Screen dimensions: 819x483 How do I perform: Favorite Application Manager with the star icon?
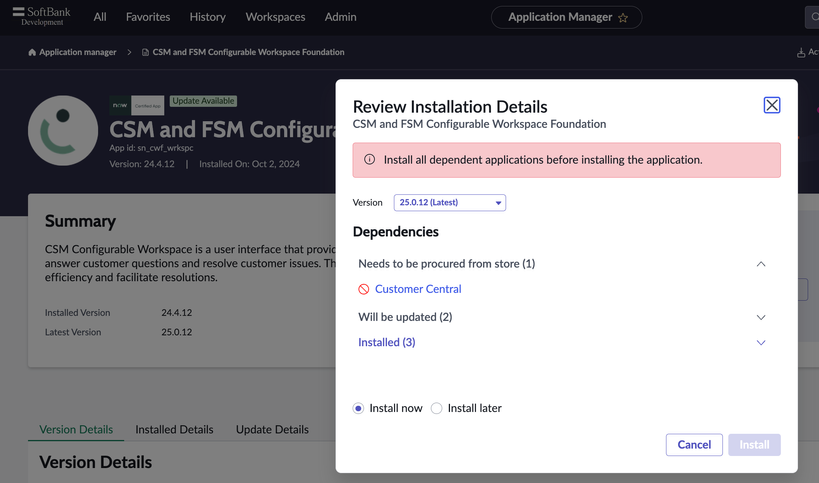click(623, 18)
